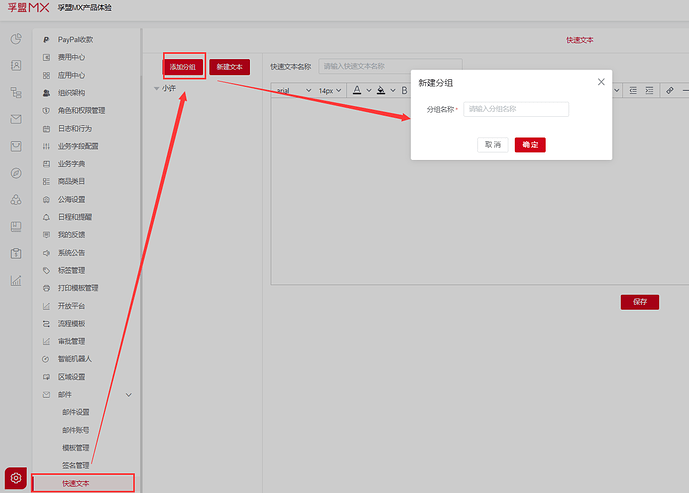
Task: Open the font color picker
Action: (361, 90)
